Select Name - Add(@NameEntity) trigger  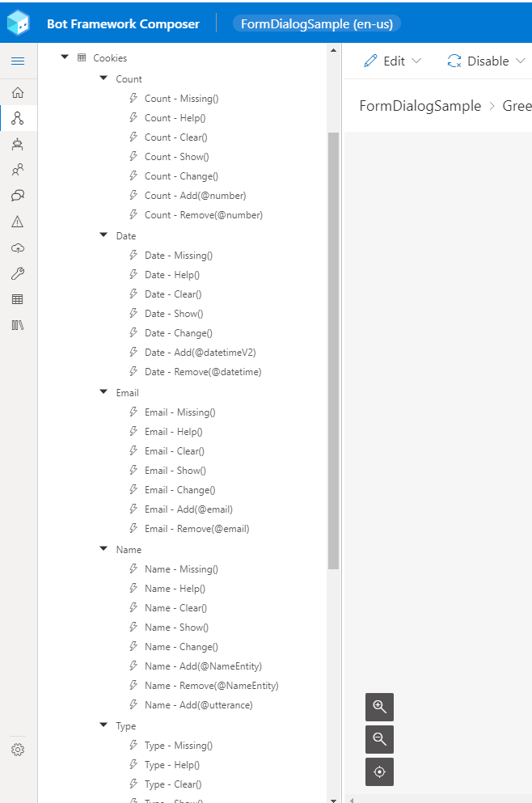pos(203,666)
